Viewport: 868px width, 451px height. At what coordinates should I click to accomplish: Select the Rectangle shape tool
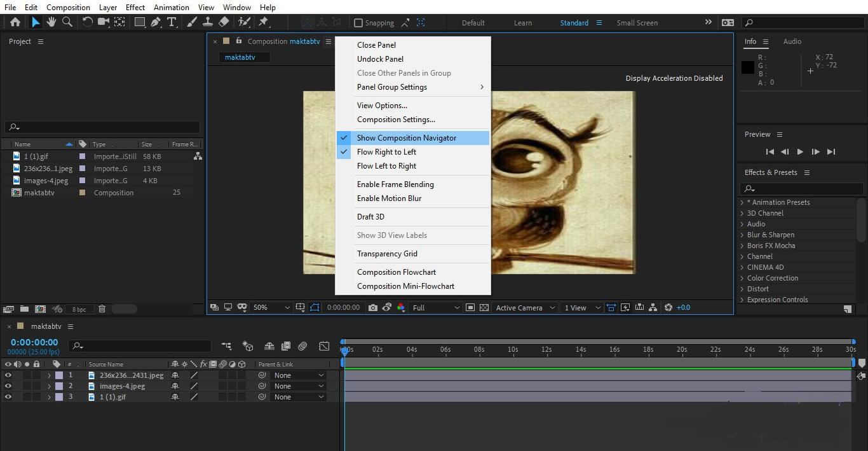tap(139, 22)
